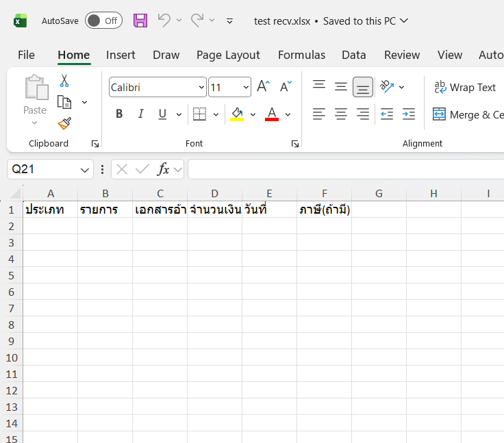Screen dimensions: 504x443
Task: Open underline style dropdown
Action: click(179, 114)
